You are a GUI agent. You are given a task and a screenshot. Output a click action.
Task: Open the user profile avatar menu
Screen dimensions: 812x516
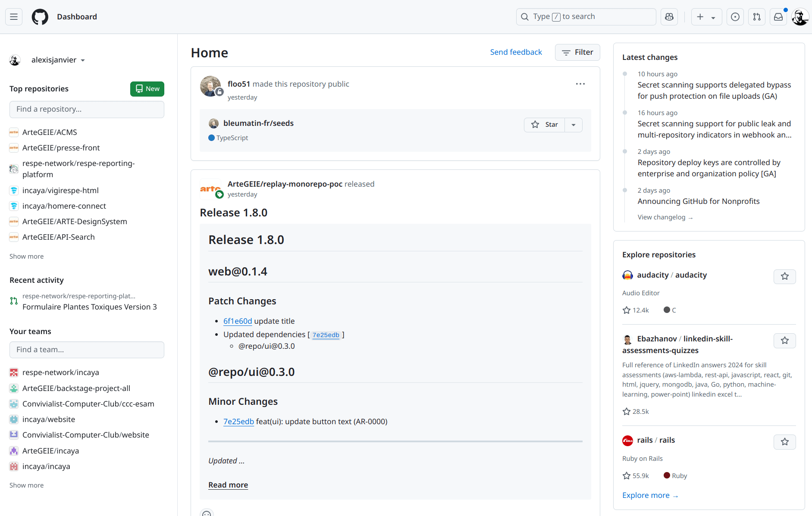pyautogui.click(x=800, y=17)
